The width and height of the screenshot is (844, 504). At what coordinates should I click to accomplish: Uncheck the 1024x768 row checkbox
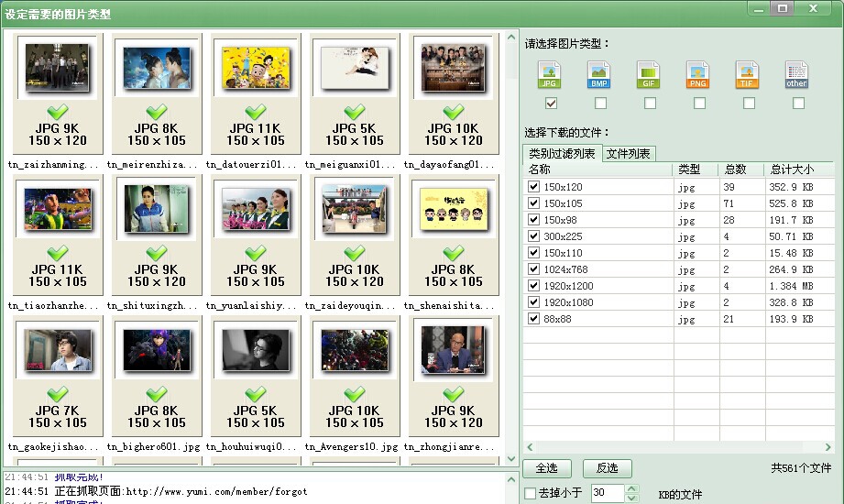tap(533, 269)
